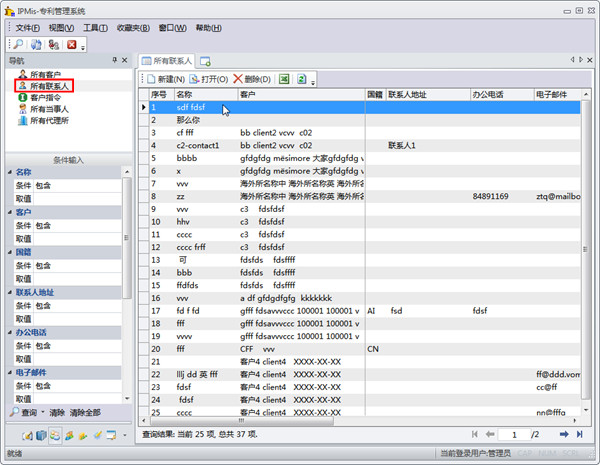Viewport: 600px width, 465px height.
Task: Click the condition panel vertical scrollbar
Action: click(126, 238)
